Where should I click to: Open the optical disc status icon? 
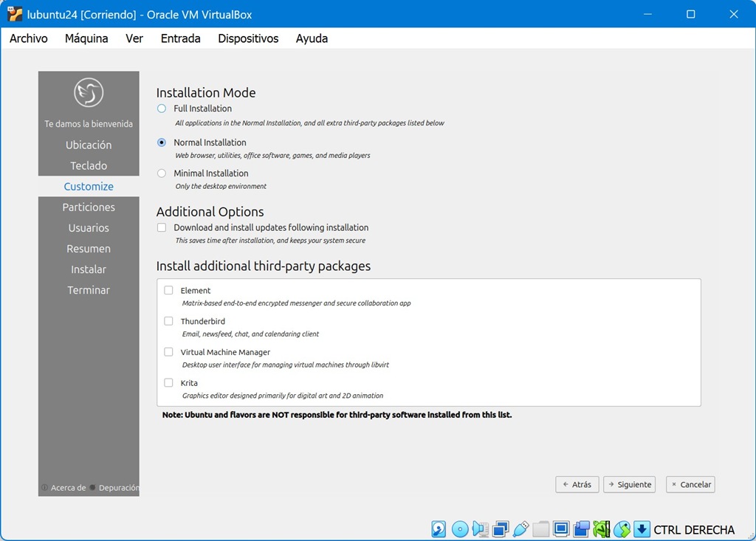tap(460, 529)
